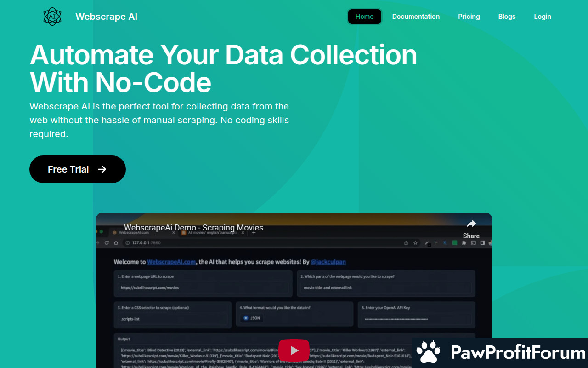Screen dimensions: 588x368
Task: Select the JSON format radio button
Action: [x=246, y=318]
